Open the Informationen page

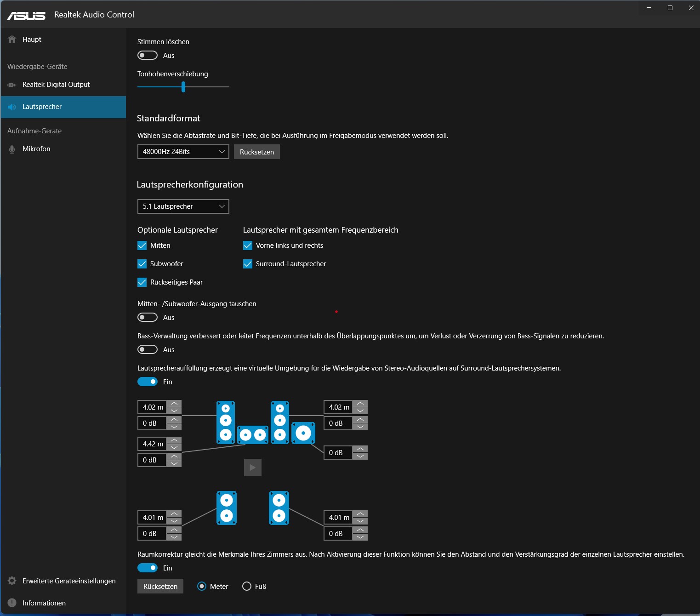pos(63,603)
